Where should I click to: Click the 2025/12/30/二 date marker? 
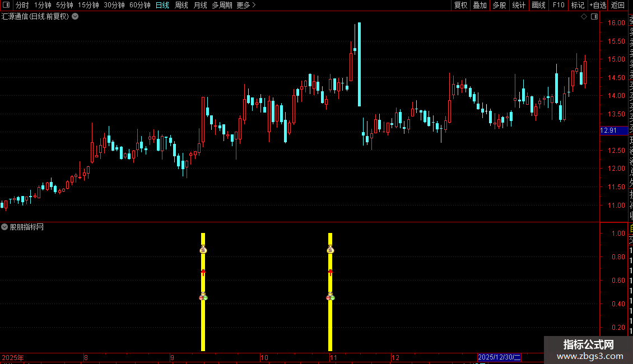click(499, 357)
